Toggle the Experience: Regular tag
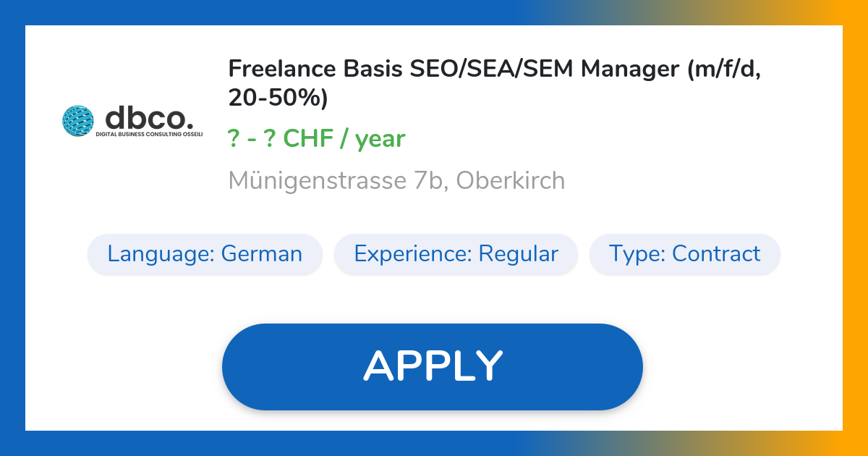Screen dimensions: 868x456 point(456,254)
